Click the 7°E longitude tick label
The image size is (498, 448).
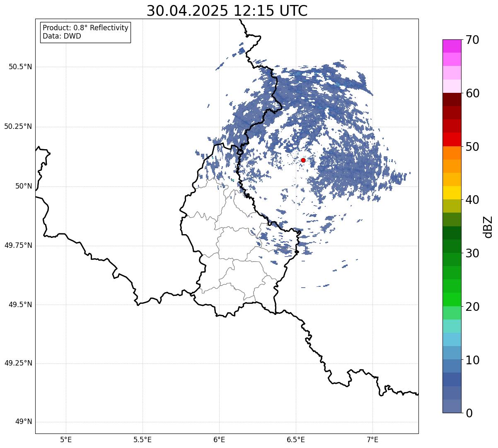(372, 439)
